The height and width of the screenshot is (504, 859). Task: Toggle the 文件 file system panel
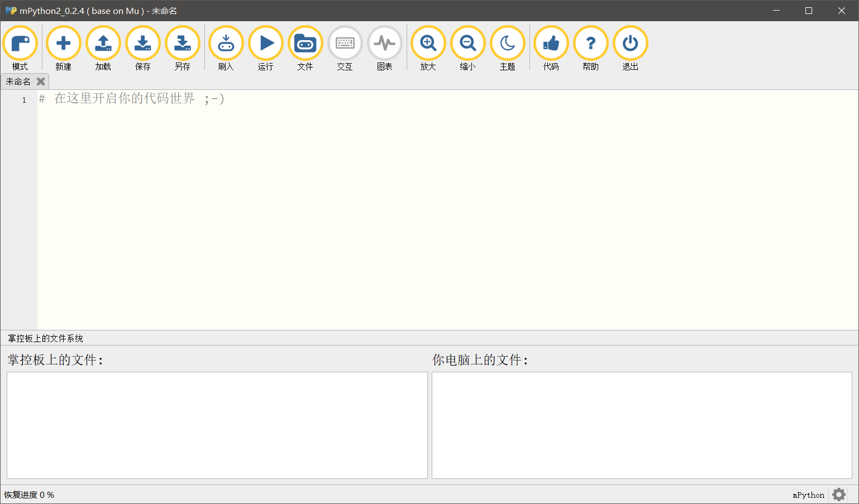tap(306, 44)
